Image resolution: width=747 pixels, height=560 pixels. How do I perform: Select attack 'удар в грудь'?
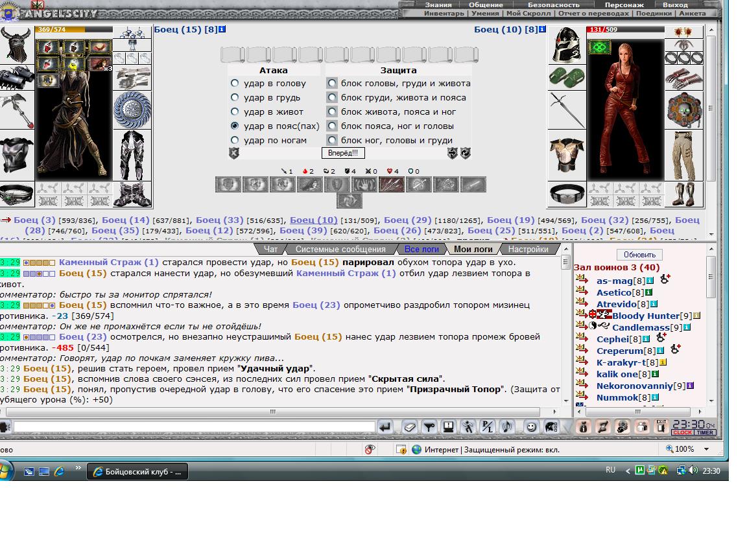tap(234, 97)
